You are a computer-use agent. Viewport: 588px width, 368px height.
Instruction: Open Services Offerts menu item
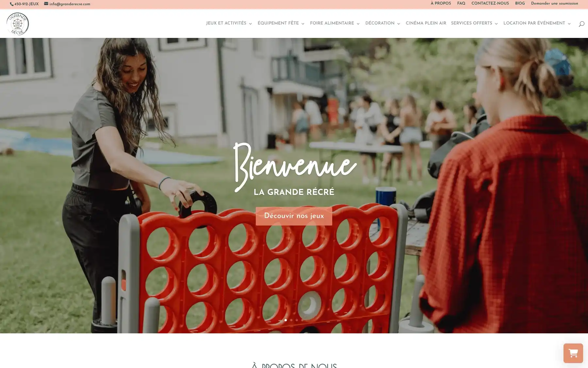click(471, 23)
